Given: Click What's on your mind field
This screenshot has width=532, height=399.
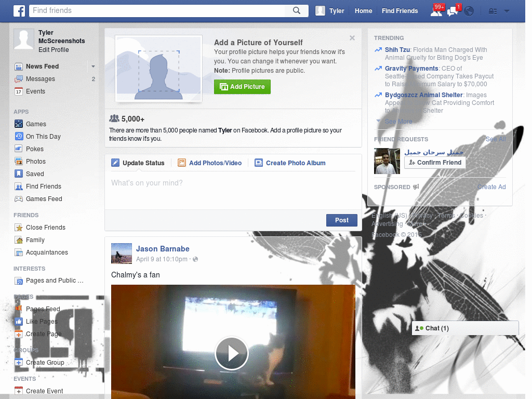Looking at the screenshot, I should [233, 190].
